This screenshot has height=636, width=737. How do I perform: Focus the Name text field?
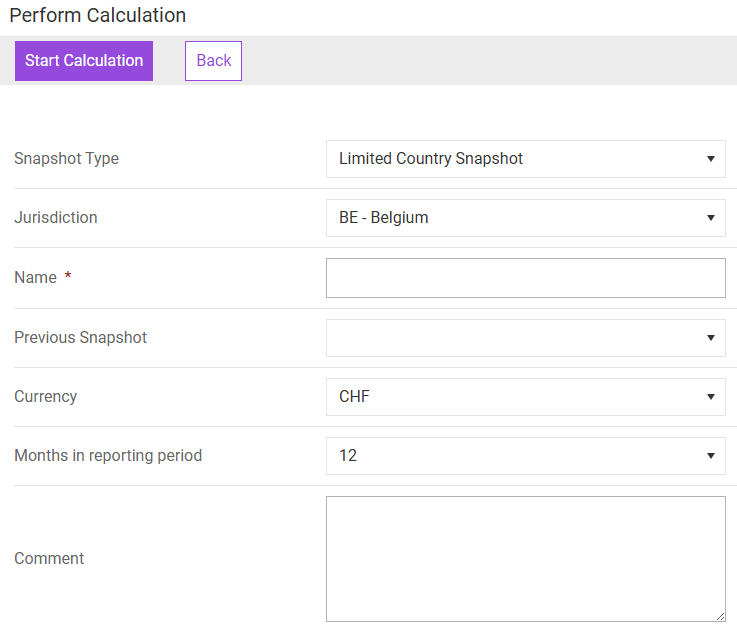pos(525,278)
